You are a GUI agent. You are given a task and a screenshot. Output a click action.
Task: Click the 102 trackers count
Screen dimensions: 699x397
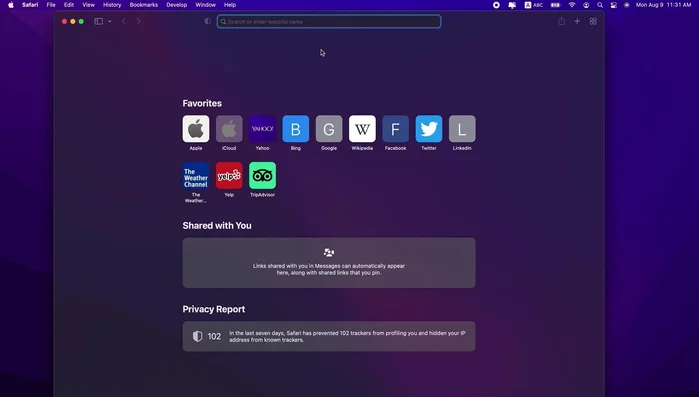click(x=214, y=336)
